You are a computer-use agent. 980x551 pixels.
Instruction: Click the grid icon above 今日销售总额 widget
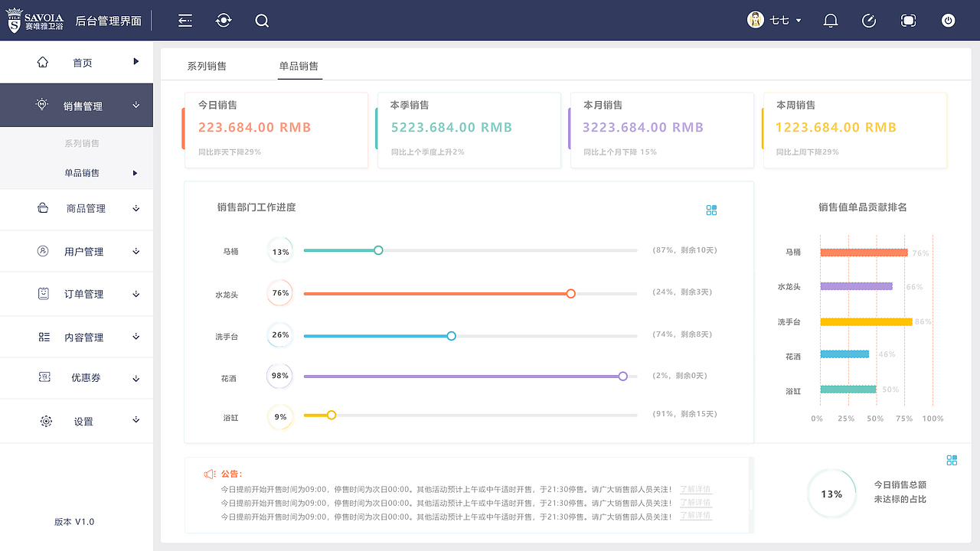click(952, 460)
